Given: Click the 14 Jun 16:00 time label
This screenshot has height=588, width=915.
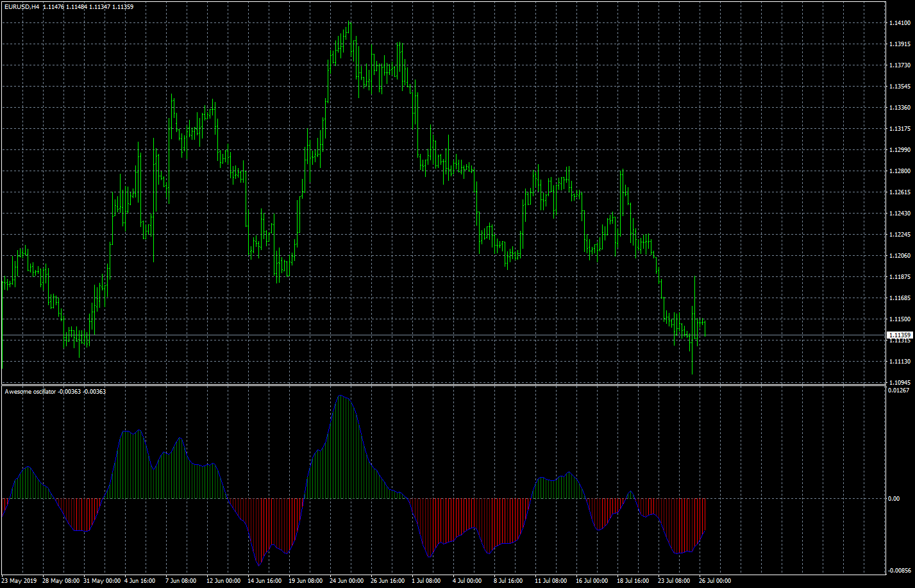Looking at the screenshot, I should tap(265, 581).
